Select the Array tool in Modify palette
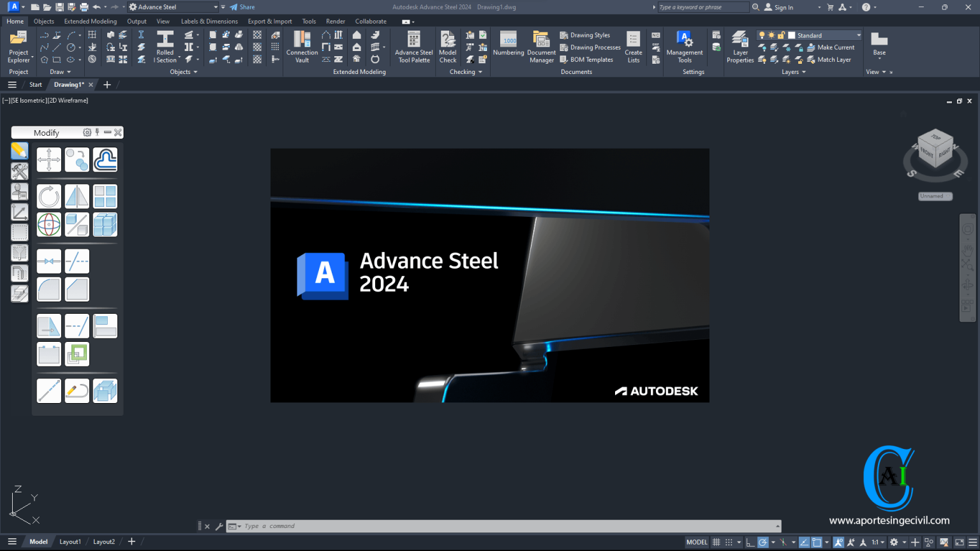Viewport: 980px width, 551px height. (105, 196)
